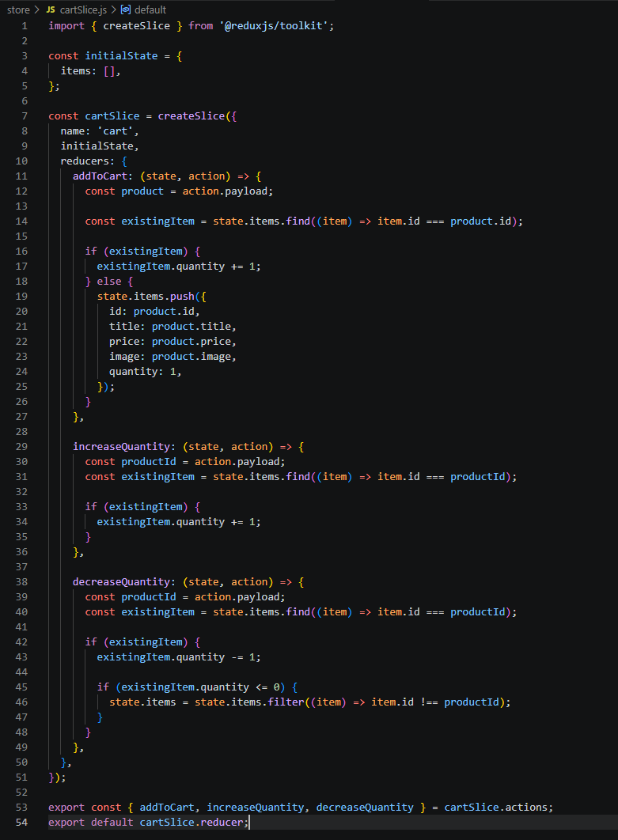
Task: Click 'existingItem.quantity -= 1' on line 43
Action: coord(175,656)
